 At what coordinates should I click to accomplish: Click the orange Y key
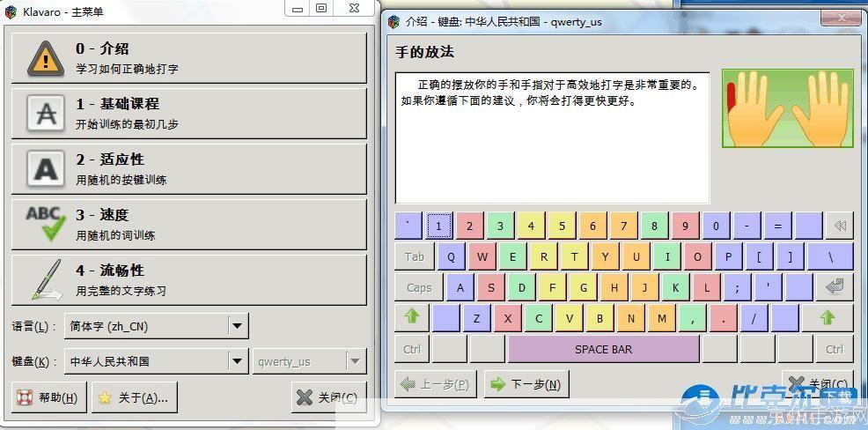(x=606, y=256)
